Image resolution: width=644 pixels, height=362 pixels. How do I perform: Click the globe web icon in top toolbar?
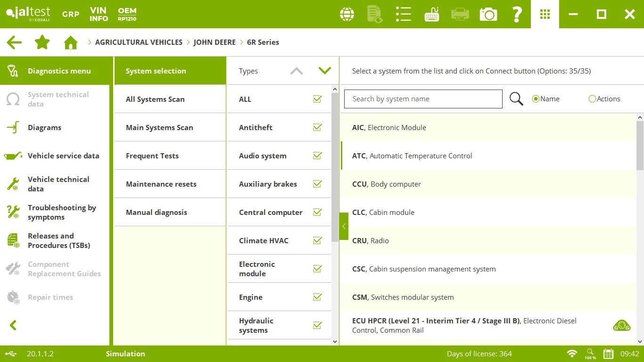(x=347, y=14)
